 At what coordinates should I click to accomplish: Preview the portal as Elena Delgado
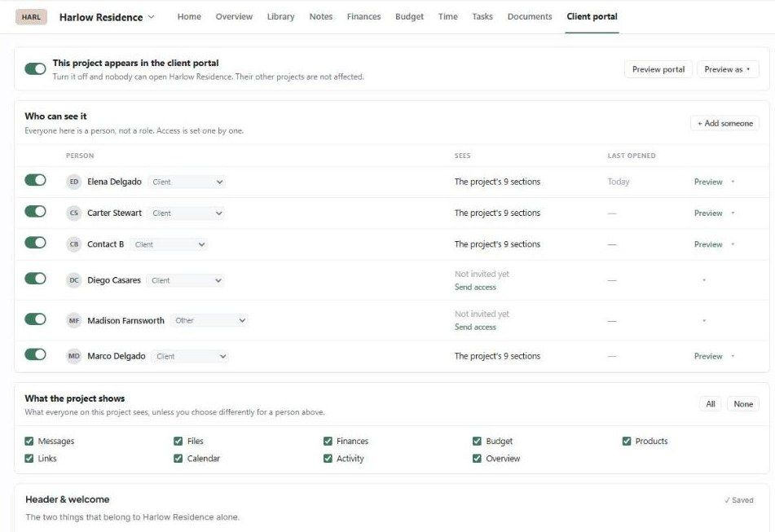pyautogui.click(x=708, y=182)
